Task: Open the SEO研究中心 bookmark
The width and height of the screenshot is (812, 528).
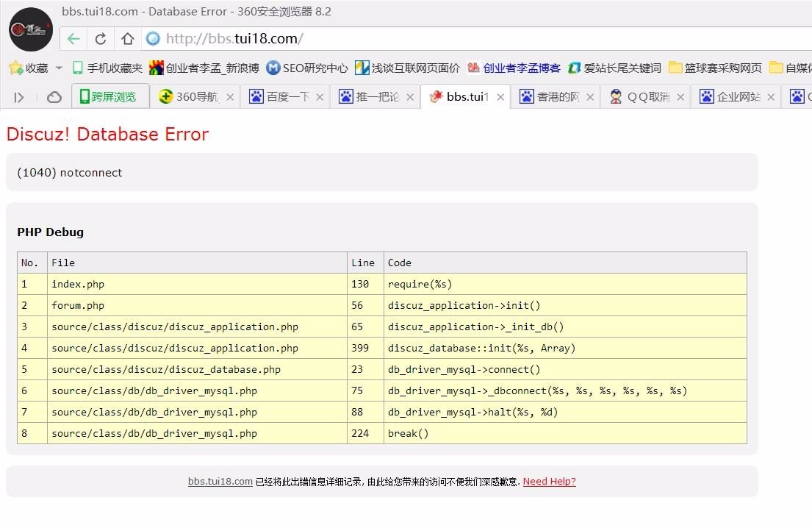Action: (307, 68)
